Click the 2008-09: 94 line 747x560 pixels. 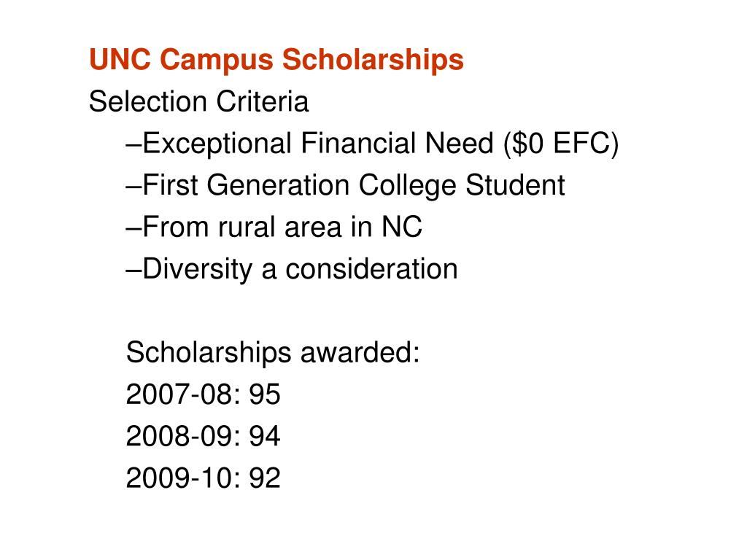coord(204,436)
